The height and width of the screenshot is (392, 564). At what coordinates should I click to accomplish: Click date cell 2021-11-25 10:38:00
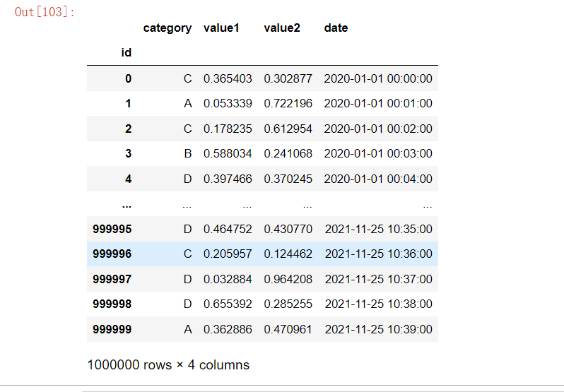point(379,304)
